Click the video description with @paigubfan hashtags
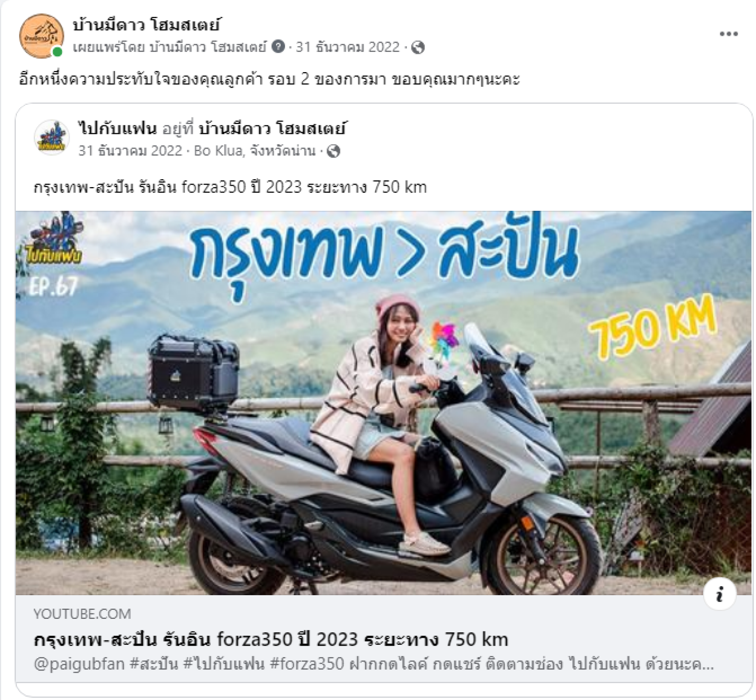 [373, 664]
